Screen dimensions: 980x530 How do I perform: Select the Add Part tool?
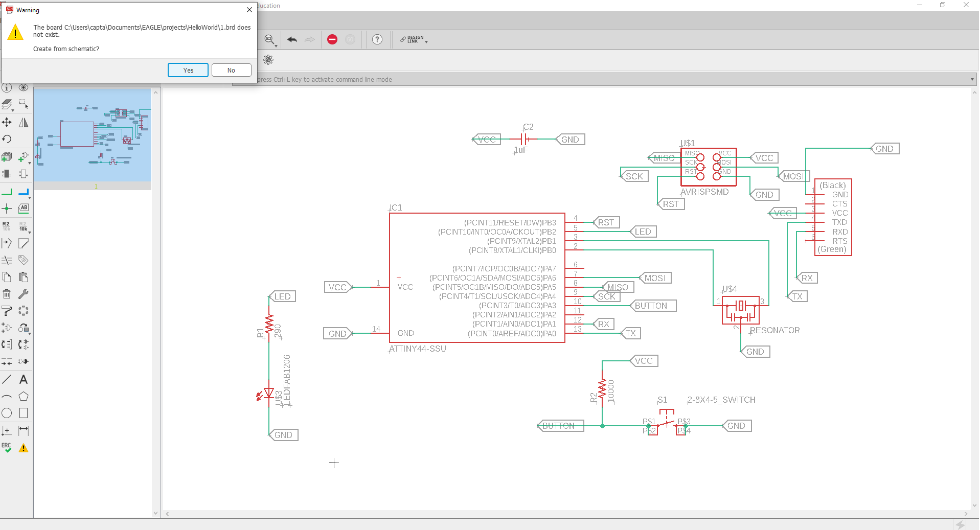24,157
